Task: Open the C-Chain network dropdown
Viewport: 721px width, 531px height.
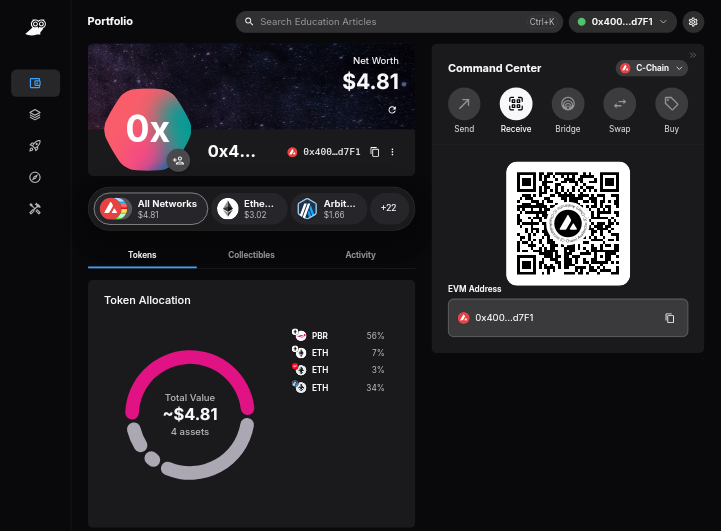Action: pos(652,68)
